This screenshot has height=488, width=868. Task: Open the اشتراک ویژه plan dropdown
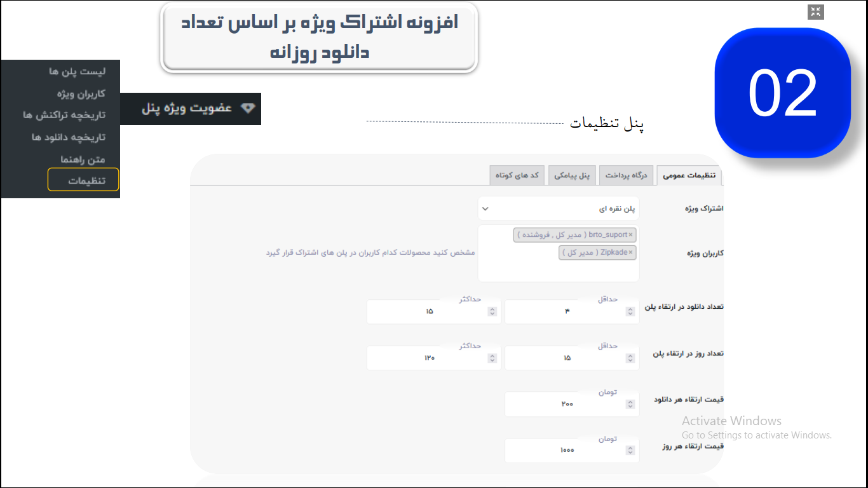(x=558, y=208)
